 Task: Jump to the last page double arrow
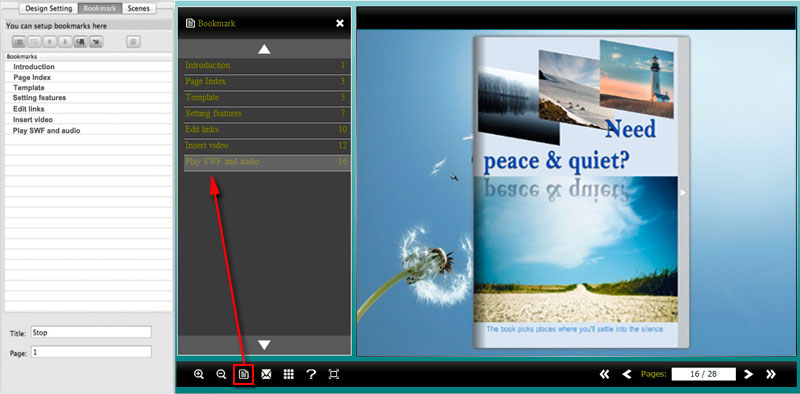point(771,374)
